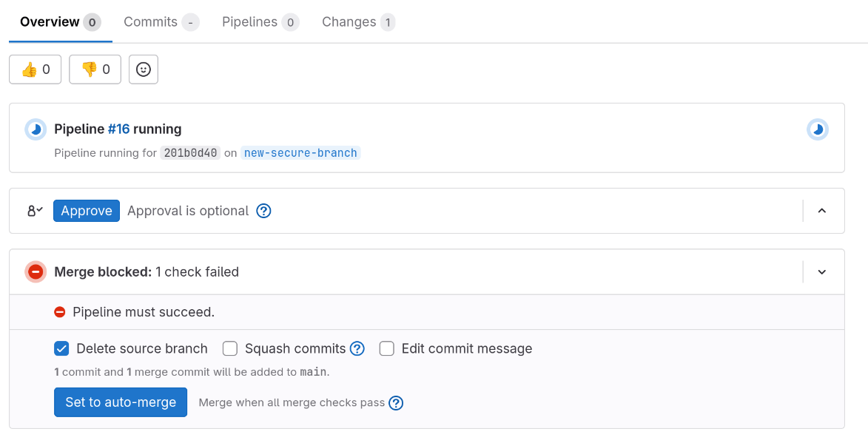Open help icon beside Approval is optional
The image size is (868, 443).
(263, 211)
